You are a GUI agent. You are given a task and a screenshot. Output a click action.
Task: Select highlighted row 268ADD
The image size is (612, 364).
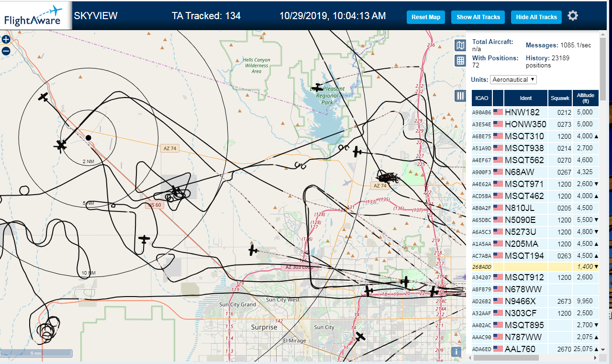pyautogui.click(x=535, y=267)
